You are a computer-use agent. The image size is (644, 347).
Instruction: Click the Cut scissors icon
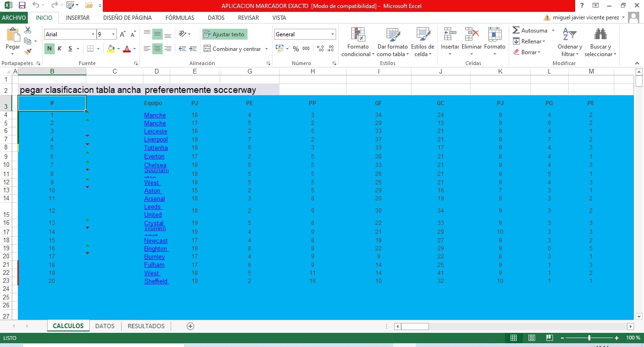click(28, 31)
